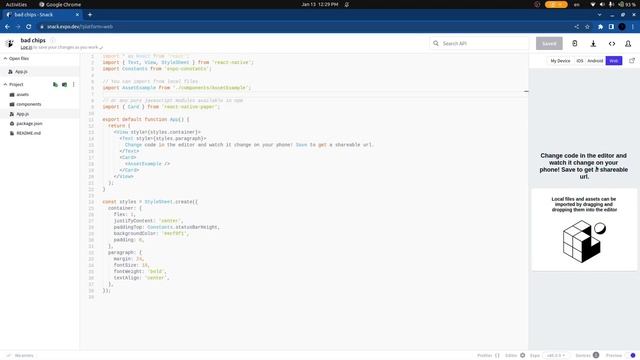Click the new file icon in Project
Screen dimensions: 640x360
55,84
